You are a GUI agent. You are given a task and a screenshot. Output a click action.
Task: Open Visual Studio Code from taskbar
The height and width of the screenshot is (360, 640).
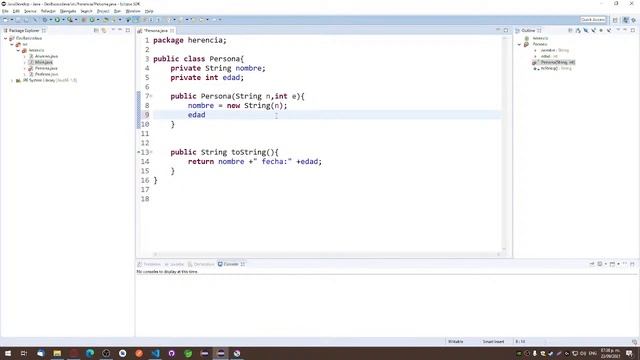[156, 353]
